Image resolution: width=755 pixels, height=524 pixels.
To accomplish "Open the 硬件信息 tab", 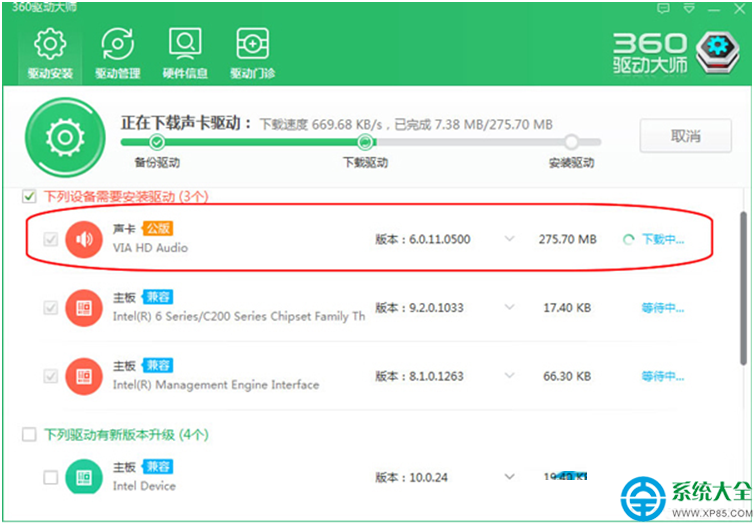I will 185,53.
